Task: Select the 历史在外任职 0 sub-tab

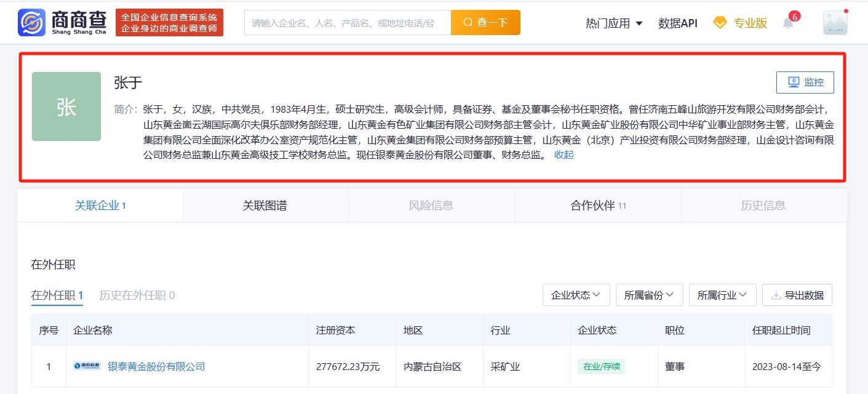Action: [137, 295]
